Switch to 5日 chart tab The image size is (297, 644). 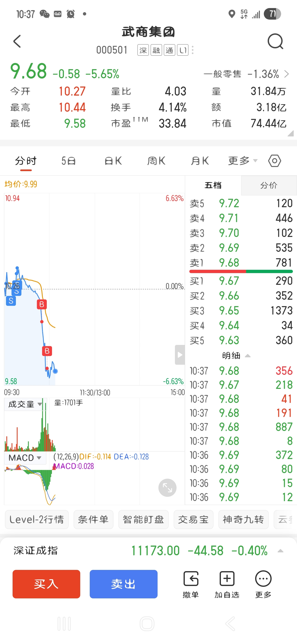coord(68,161)
